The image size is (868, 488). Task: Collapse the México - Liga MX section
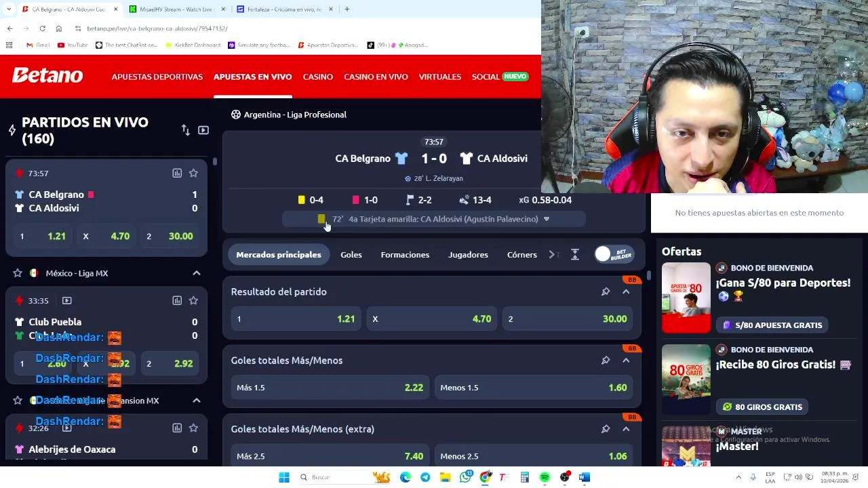pos(197,273)
